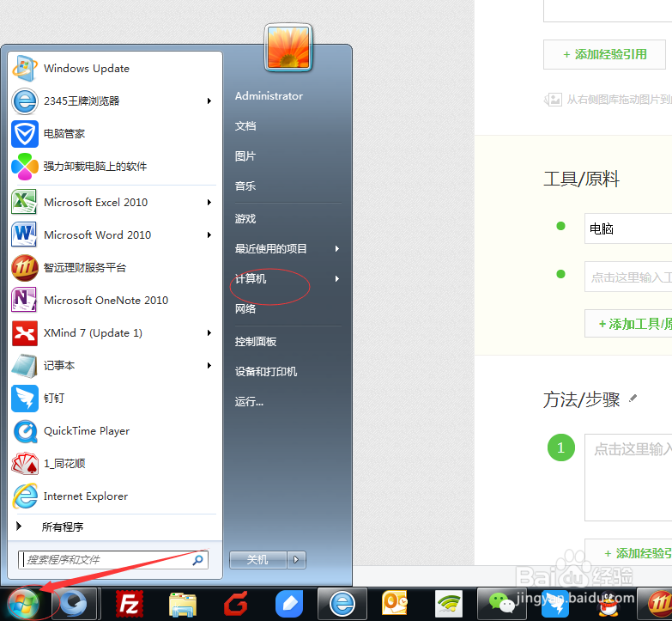Launch Microsoft Word 2010 icon
672x621 pixels.
[x=24, y=234]
